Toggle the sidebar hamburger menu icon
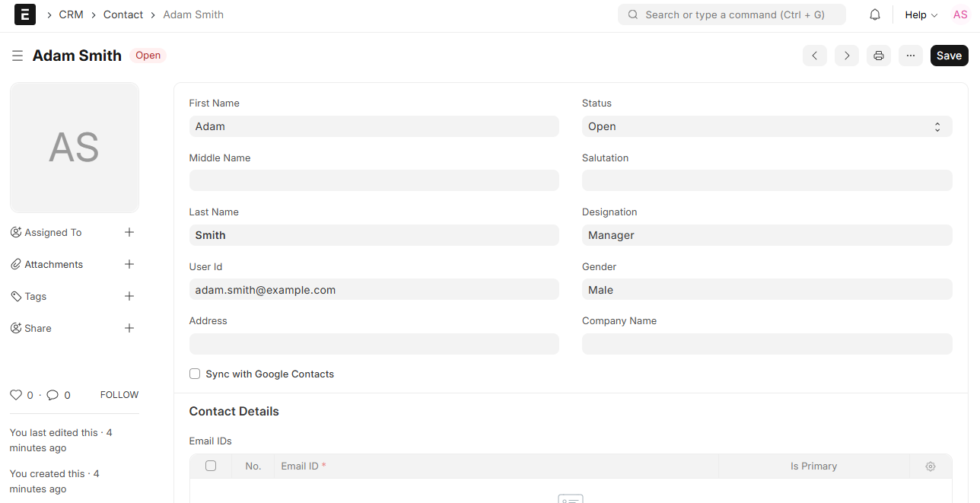The image size is (980, 503). [17, 56]
